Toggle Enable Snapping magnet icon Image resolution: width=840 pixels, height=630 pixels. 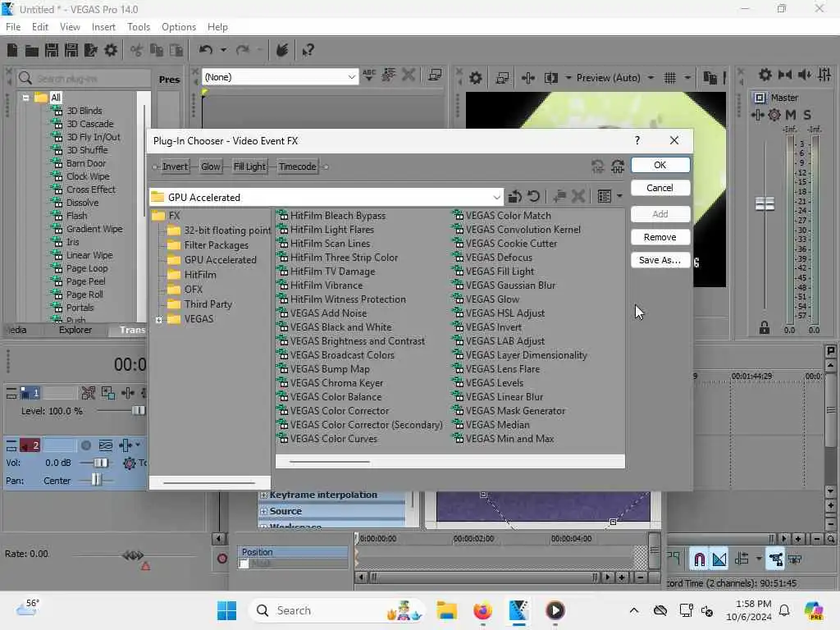699,559
